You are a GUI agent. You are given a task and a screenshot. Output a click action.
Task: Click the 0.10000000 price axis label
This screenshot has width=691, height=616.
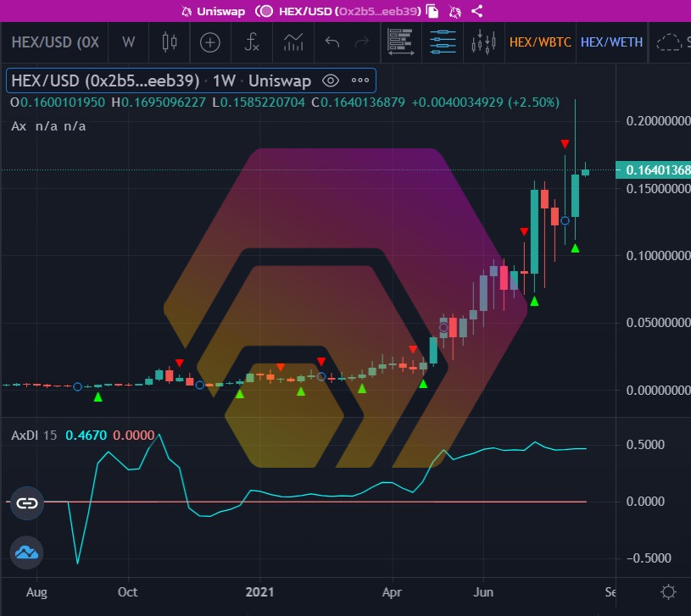pyautogui.click(x=658, y=256)
